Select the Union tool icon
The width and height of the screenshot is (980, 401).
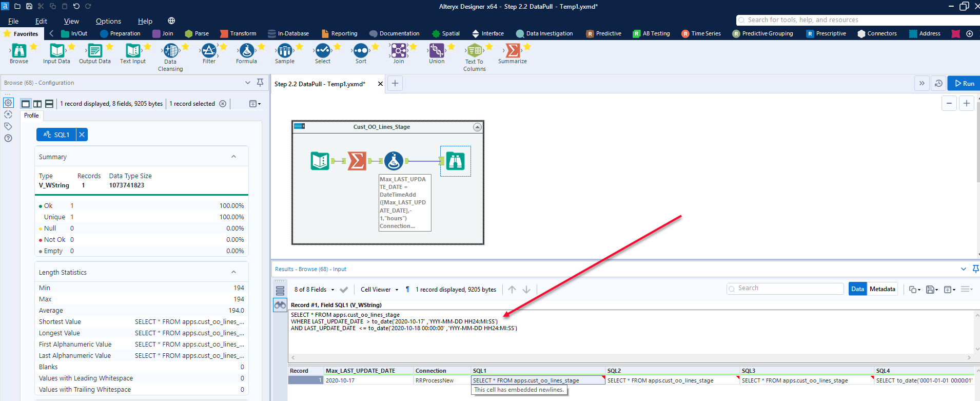tap(437, 51)
